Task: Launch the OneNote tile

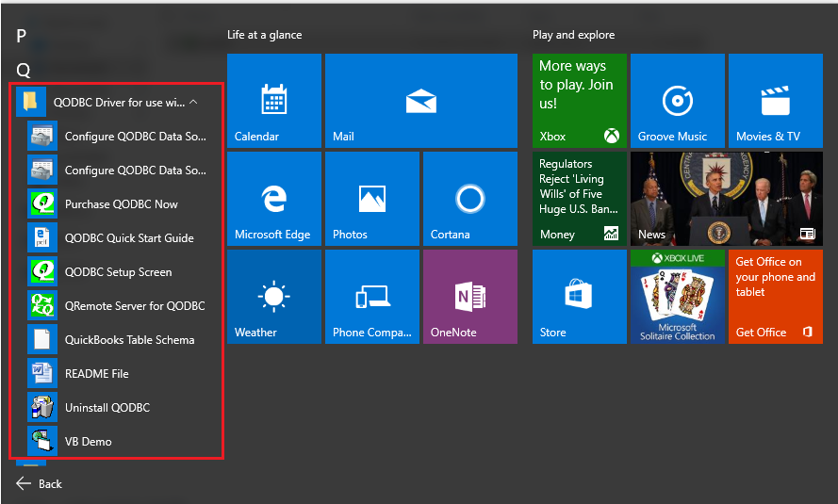Action: (x=470, y=297)
